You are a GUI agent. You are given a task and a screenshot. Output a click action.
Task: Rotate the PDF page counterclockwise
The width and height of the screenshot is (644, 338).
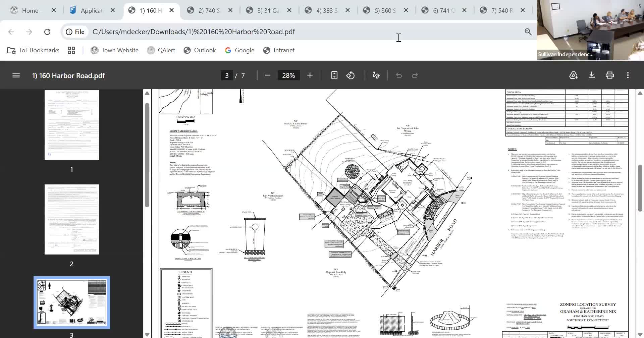point(351,75)
